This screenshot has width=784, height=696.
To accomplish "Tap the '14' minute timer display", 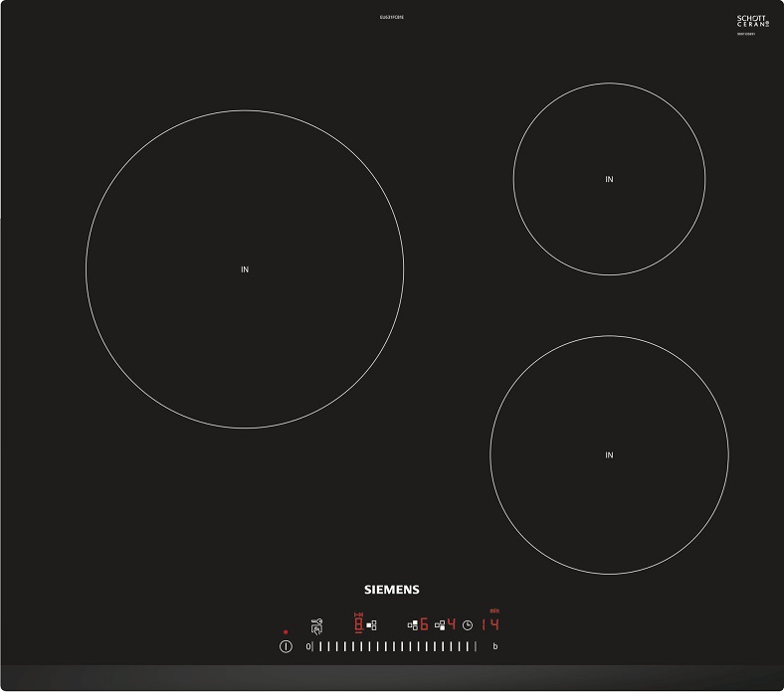I will click(x=490, y=625).
